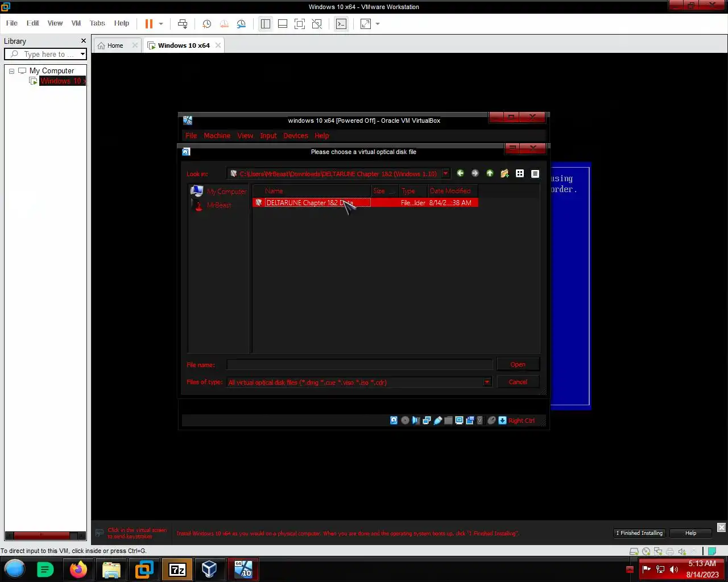The height and width of the screenshot is (582, 728).
Task: Select Windows 10 entry in library tree
Action: coord(62,81)
